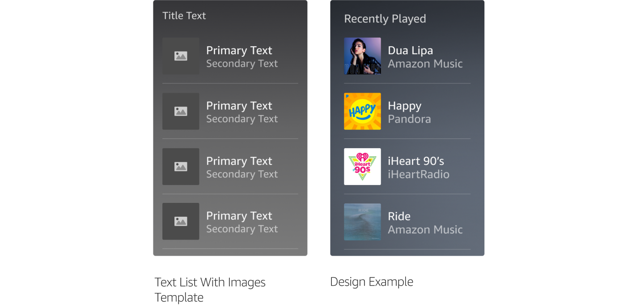Click the Ride title text
The image size is (644, 305).
pos(399,216)
